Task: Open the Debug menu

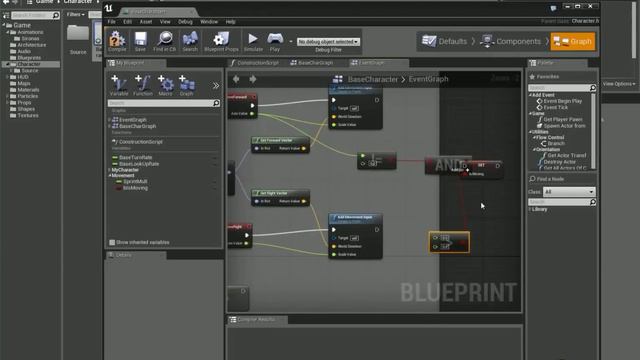Action: click(185, 22)
